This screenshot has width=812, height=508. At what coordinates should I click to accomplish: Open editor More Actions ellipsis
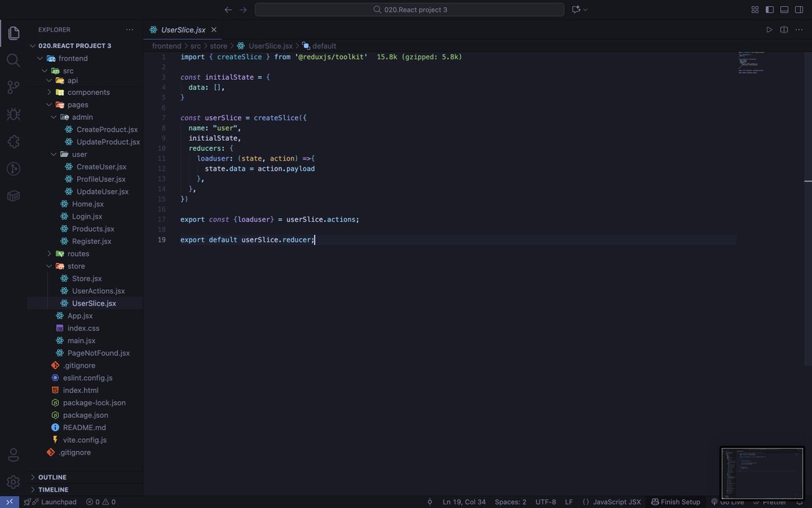(x=799, y=30)
